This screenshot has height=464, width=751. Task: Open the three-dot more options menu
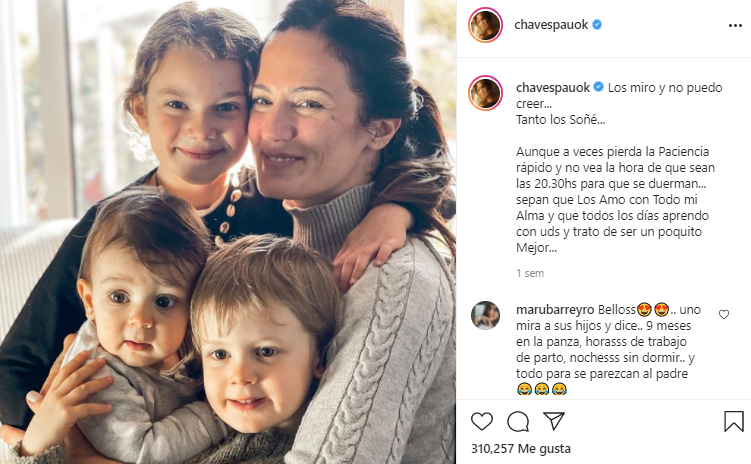click(735, 25)
